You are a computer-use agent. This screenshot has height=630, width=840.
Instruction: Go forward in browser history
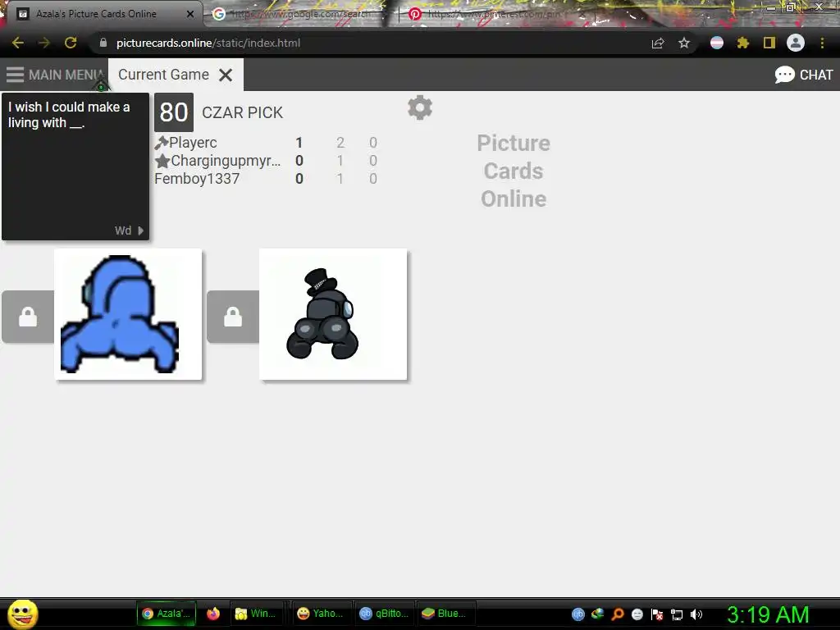point(44,43)
